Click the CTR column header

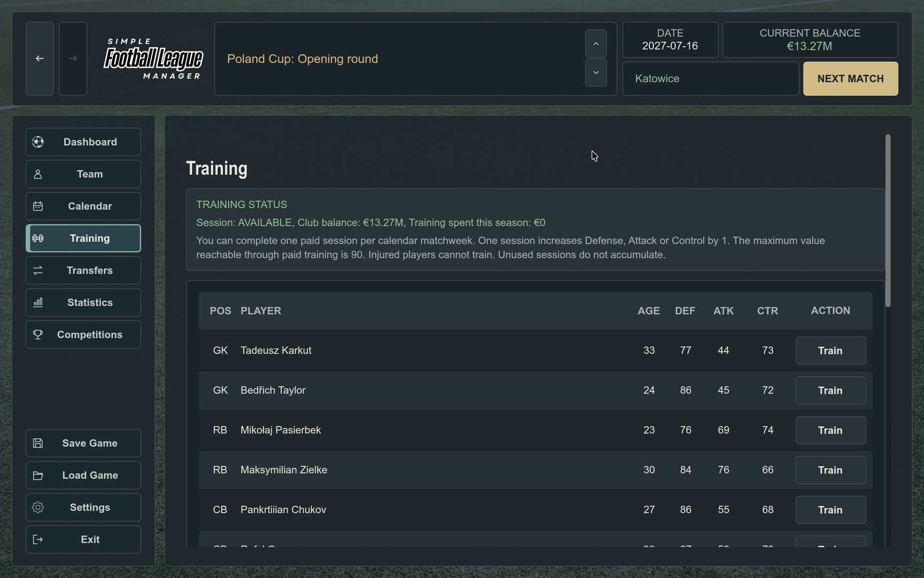(767, 311)
